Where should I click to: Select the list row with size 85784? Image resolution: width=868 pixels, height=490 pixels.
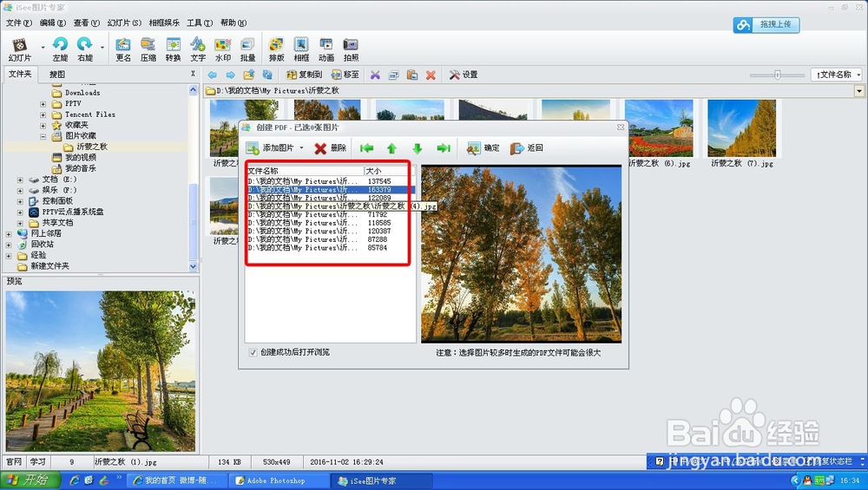(331, 248)
